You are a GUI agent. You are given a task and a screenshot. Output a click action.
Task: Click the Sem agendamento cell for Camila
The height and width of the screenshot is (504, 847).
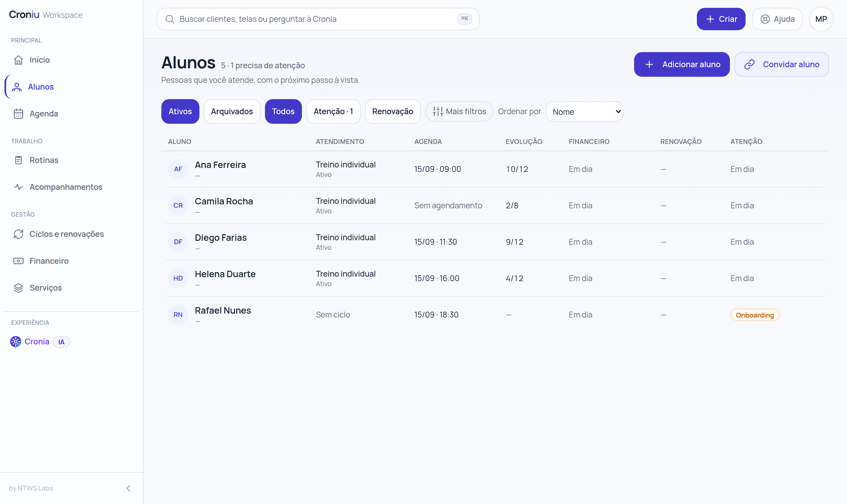[448, 206]
